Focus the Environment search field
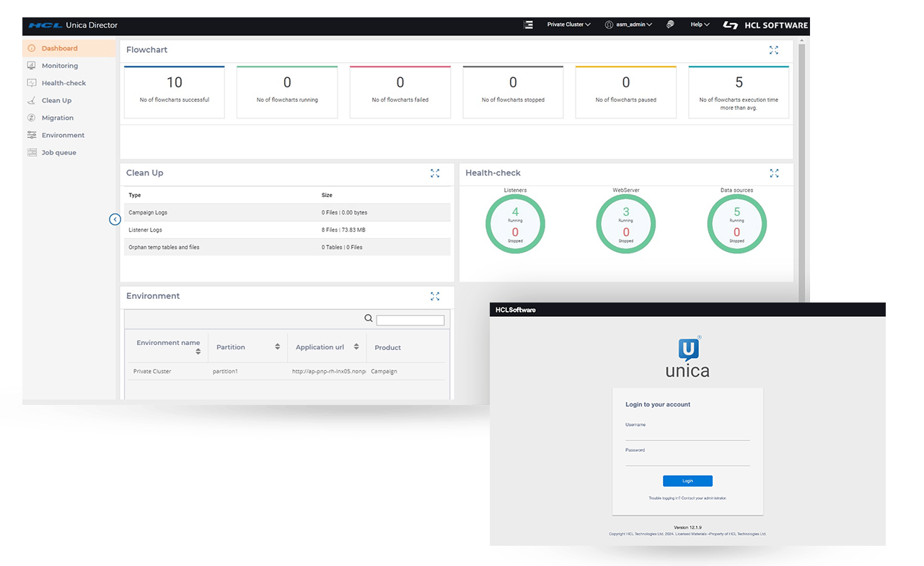 [x=410, y=321]
